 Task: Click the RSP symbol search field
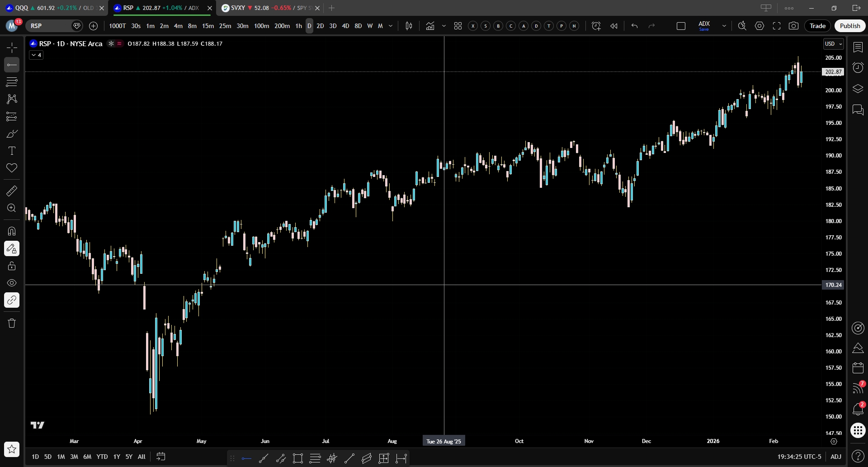49,26
